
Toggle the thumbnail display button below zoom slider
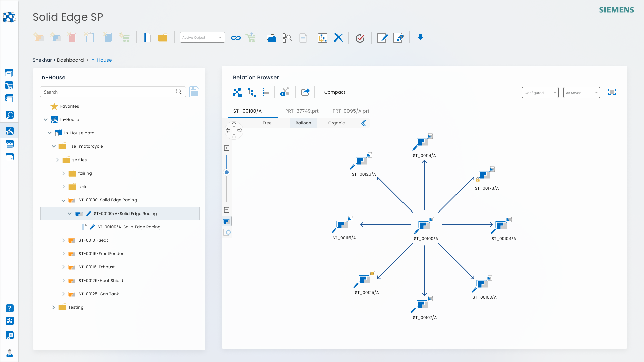click(227, 221)
